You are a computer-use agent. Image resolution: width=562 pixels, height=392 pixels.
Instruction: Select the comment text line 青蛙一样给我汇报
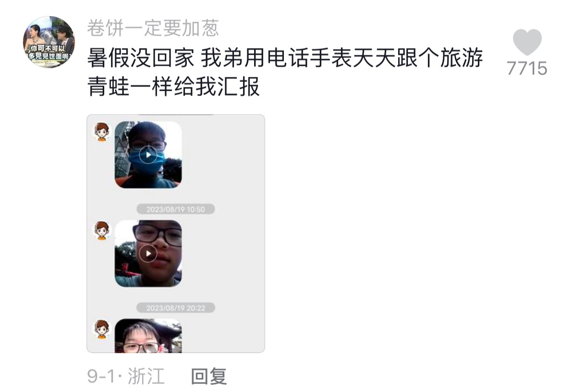point(173,87)
